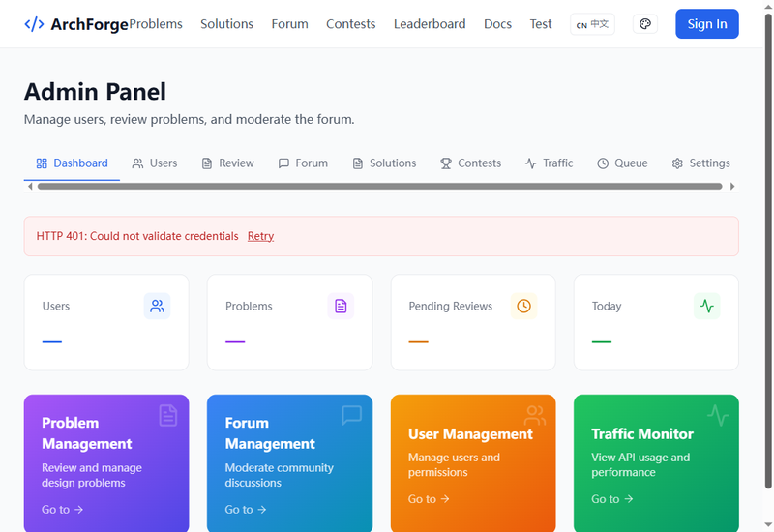Screen dimensions: 774x532
Task: Click the Users tab people icon
Action: tap(137, 163)
